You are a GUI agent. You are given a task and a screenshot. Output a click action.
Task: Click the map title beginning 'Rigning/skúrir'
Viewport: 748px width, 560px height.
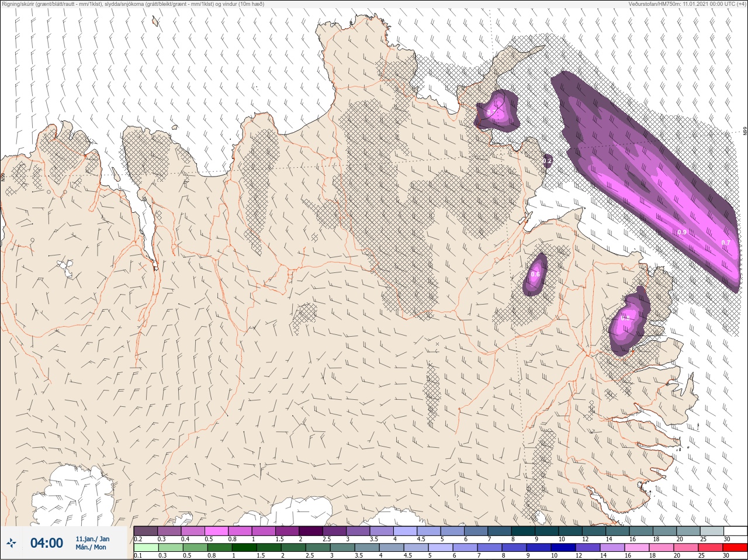click(x=133, y=4)
